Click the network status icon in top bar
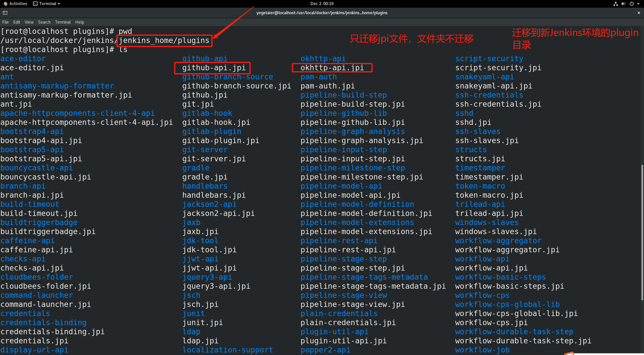644x355 pixels. [615, 4]
